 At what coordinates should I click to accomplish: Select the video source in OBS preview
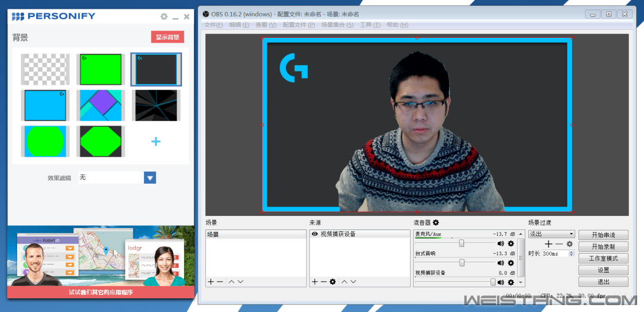point(417,124)
